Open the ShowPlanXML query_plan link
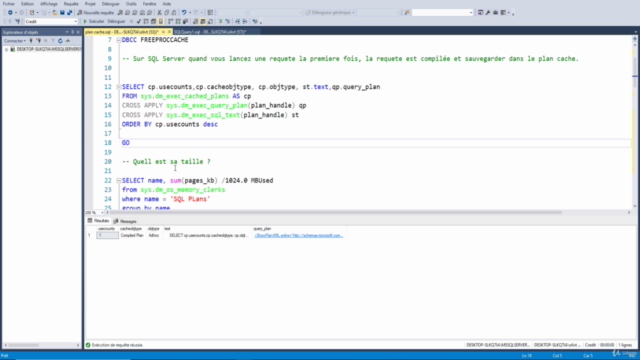The image size is (640, 360). (298, 236)
